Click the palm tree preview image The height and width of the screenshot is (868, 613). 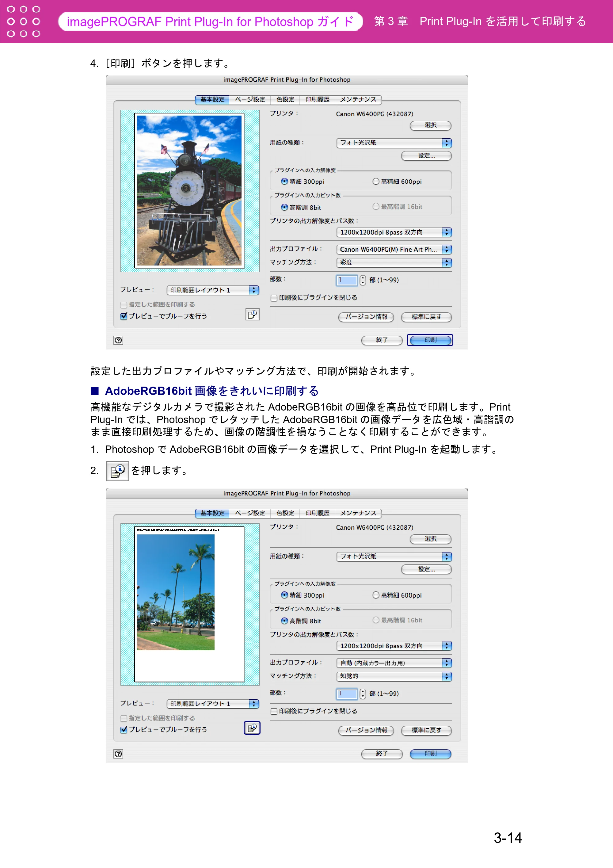176,592
